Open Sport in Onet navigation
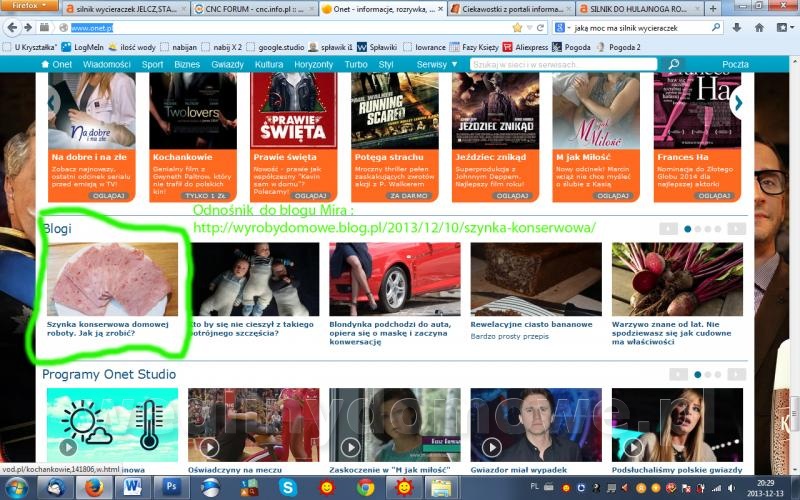 152,64
